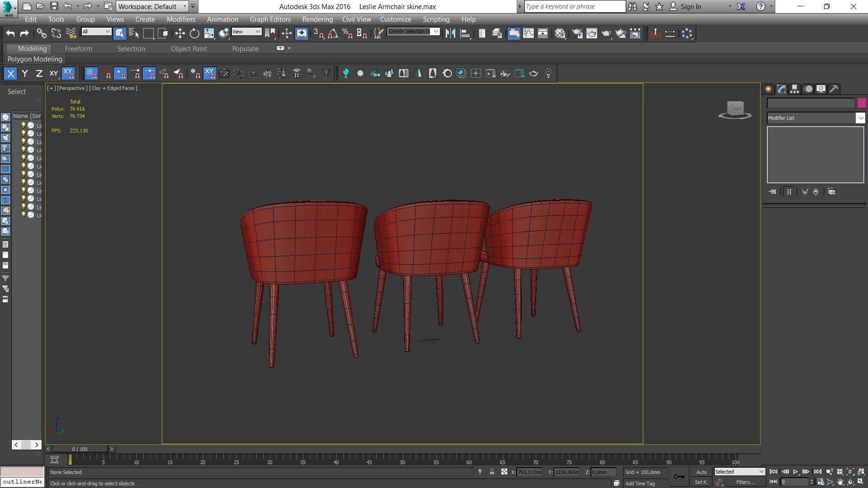This screenshot has width=868, height=488.
Task: Open the Time Configuration dialog
Action: click(821, 482)
